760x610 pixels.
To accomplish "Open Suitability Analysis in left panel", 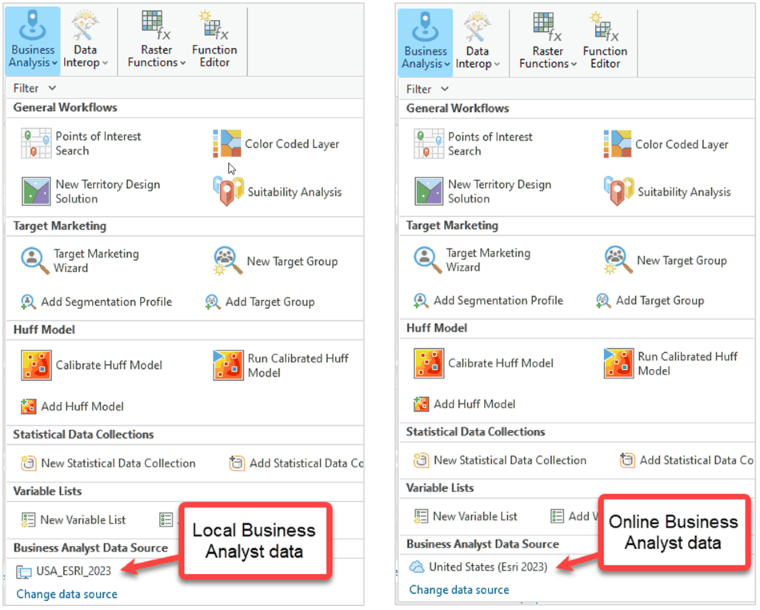I will (277, 192).
